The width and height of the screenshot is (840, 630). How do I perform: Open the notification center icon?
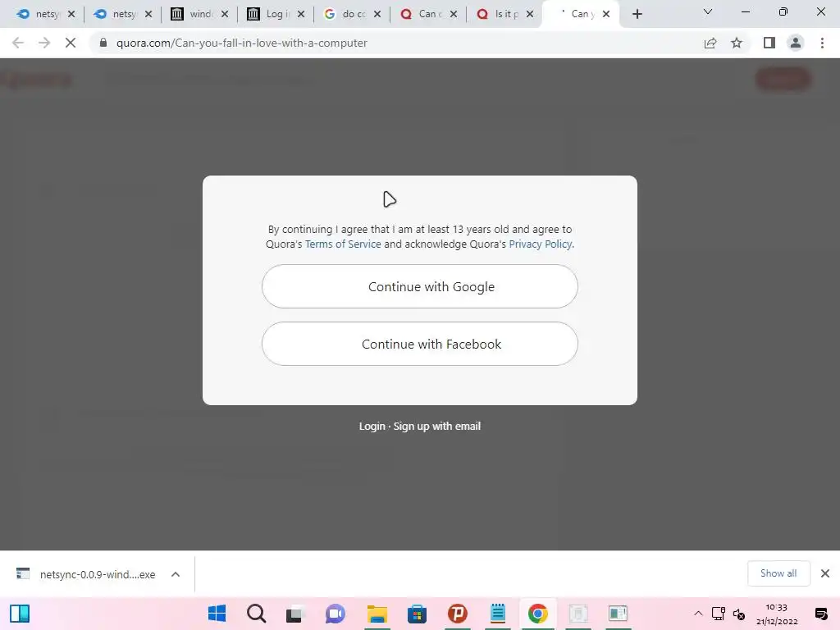coord(820,614)
